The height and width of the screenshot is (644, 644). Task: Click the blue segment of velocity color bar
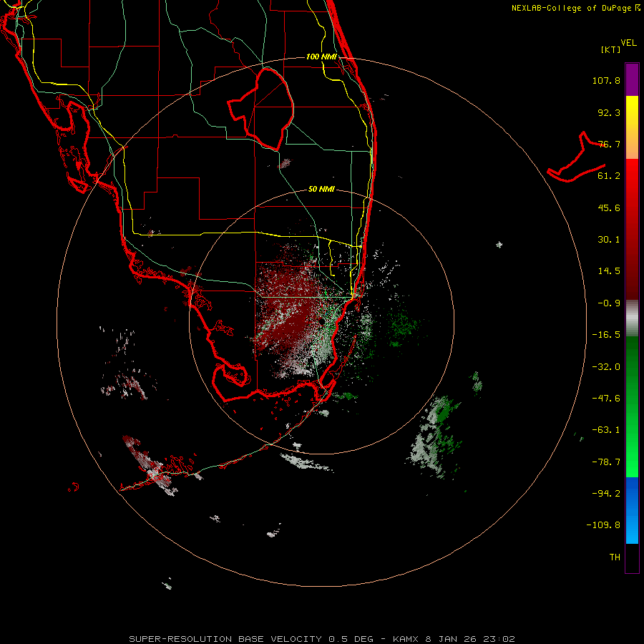coord(632,510)
